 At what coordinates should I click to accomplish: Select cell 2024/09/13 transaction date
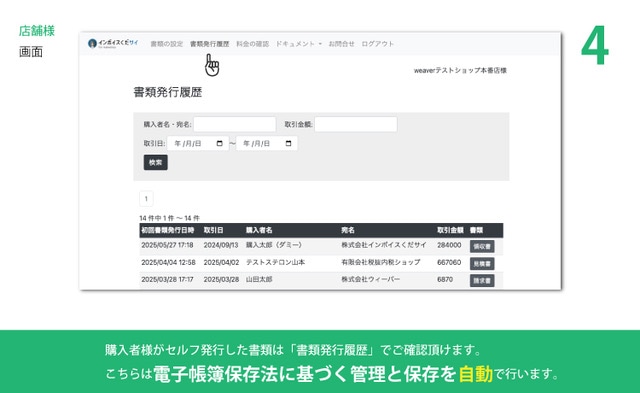tap(221, 245)
